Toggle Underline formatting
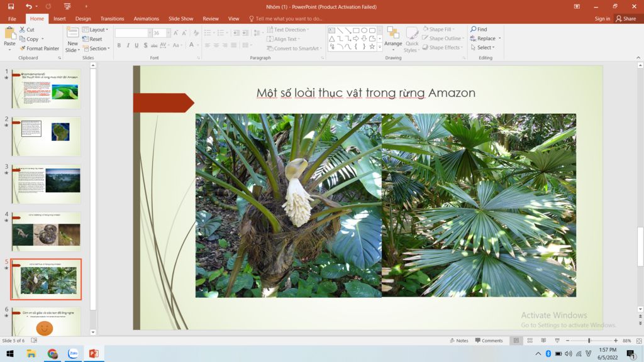644x362 pixels. (x=136, y=45)
